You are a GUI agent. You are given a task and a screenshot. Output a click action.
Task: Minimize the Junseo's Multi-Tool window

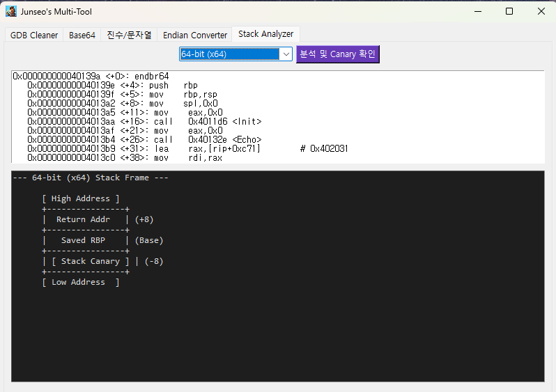[478, 11]
